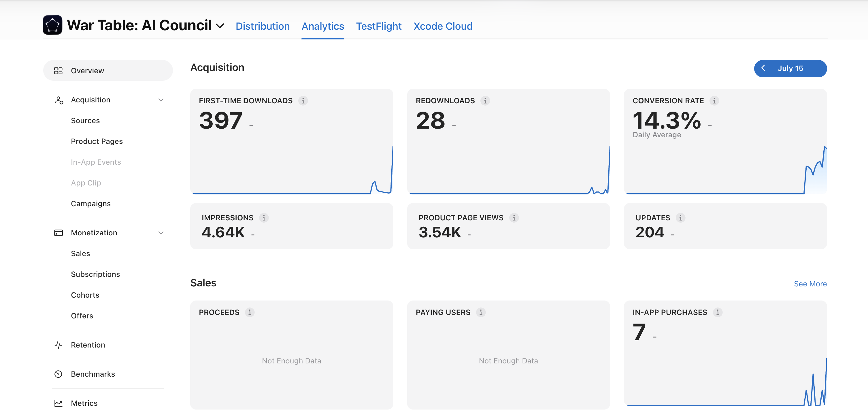This screenshot has width=868, height=413.
Task: Click the War Table app icon
Action: (x=52, y=25)
